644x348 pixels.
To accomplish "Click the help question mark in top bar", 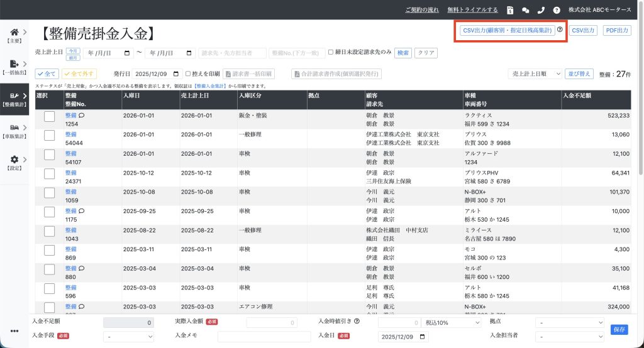I will pos(557,10).
